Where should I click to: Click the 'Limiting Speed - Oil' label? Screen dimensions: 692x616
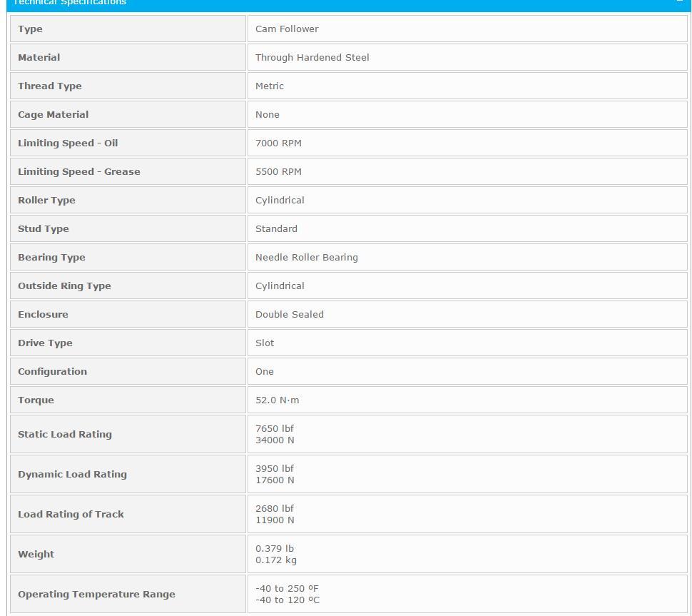coord(68,143)
